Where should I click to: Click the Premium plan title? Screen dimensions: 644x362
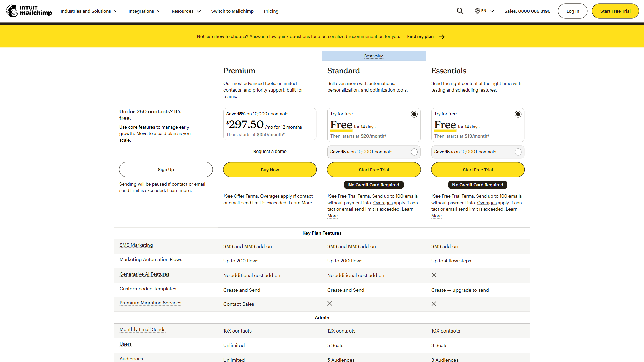(239, 71)
